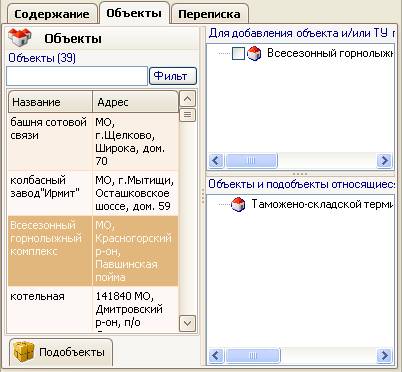Click the Для добавления объекта и/или ТУ label
The width and height of the screenshot is (402, 372).
coord(302,33)
